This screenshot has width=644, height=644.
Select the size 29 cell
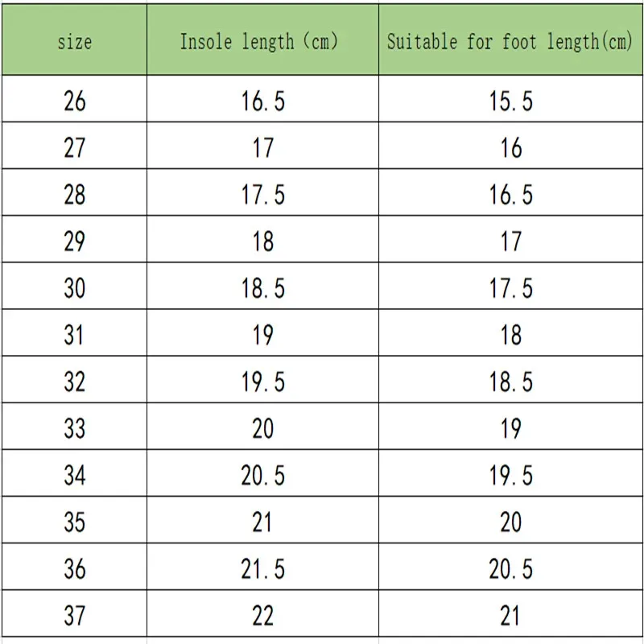(x=74, y=239)
